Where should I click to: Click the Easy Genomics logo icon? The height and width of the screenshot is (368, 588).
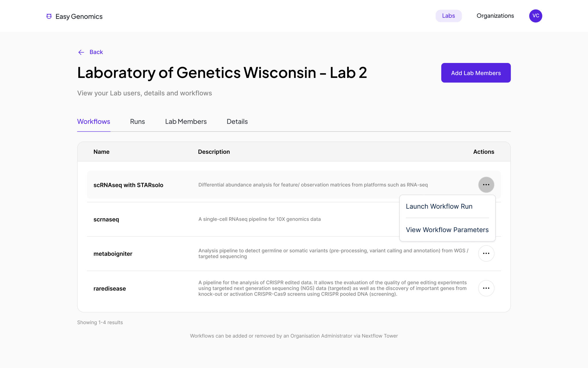(49, 16)
